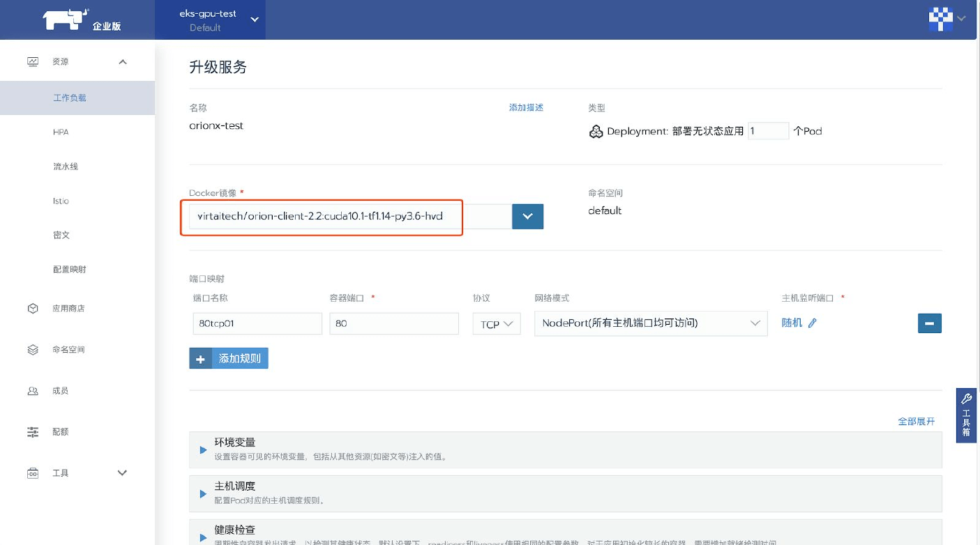Viewport: 980px width, 545px height.
Task: Click the 添加规则 button
Action: tap(229, 358)
